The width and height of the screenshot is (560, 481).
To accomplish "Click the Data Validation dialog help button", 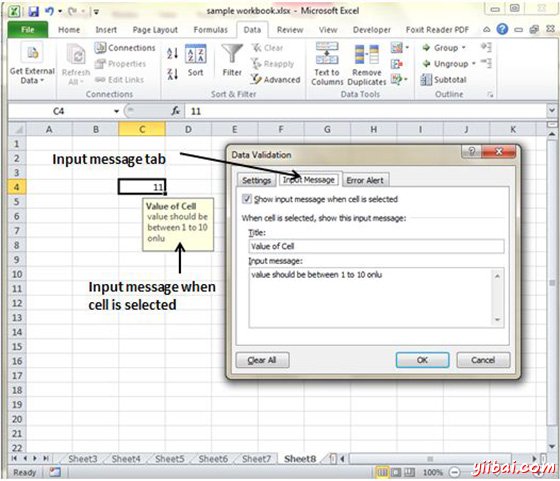I will (471, 152).
